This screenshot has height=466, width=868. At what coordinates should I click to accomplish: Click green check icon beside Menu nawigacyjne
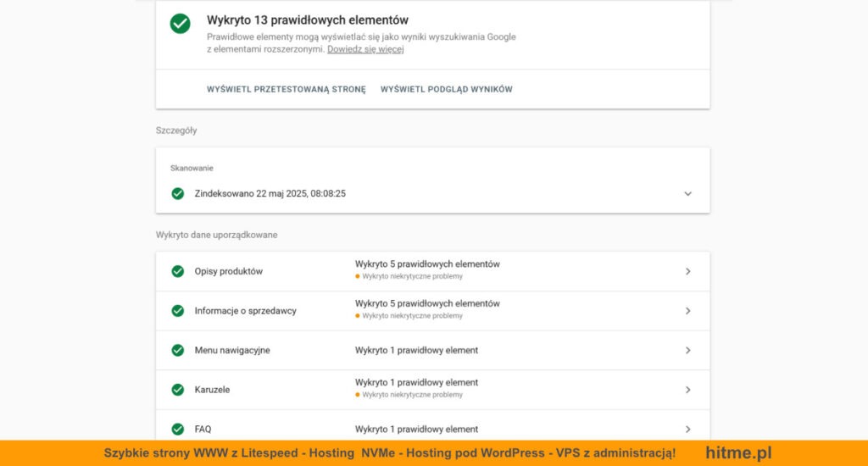pyautogui.click(x=178, y=350)
